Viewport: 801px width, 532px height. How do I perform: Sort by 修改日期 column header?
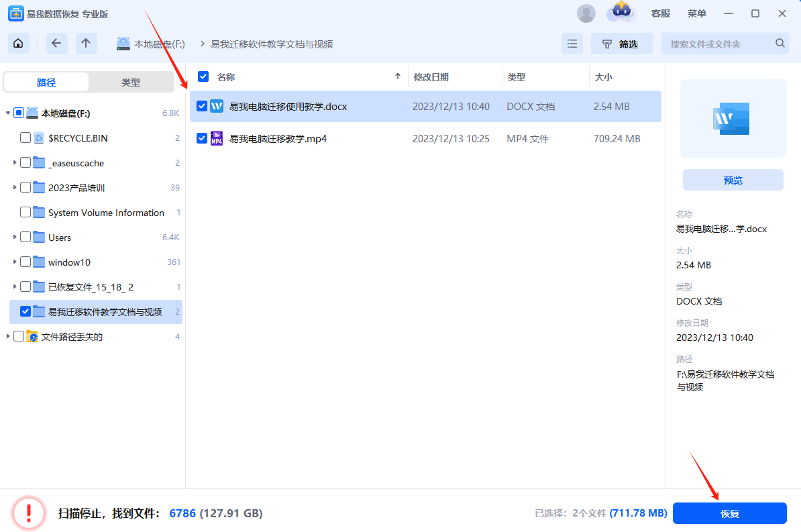pyautogui.click(x=431, y=77)
